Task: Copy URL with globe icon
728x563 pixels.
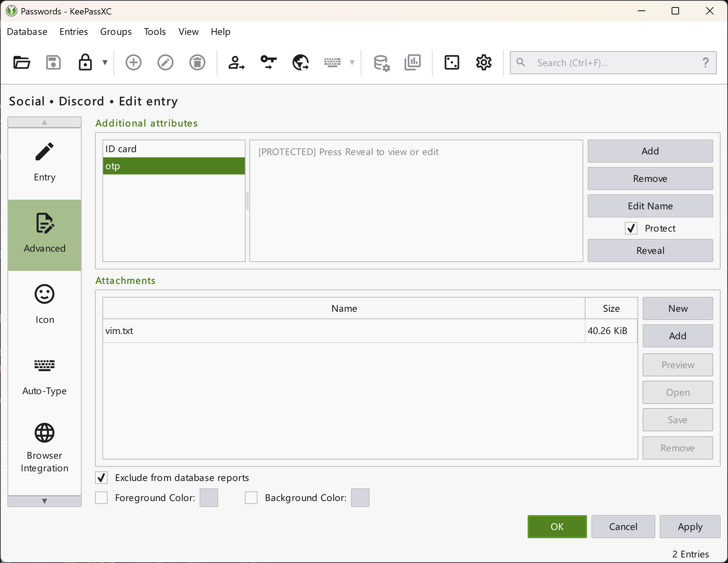Action: [301, 62]
